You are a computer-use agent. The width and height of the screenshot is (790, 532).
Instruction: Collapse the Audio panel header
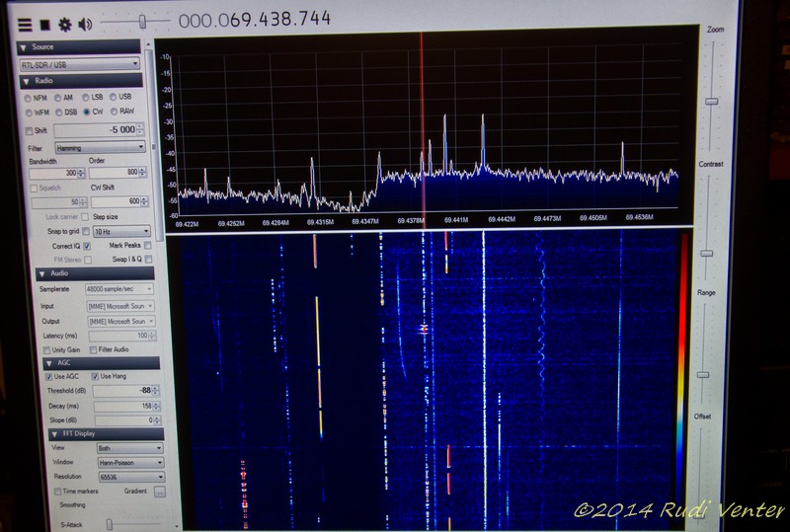pyautogui.click(x=95, y=273)
